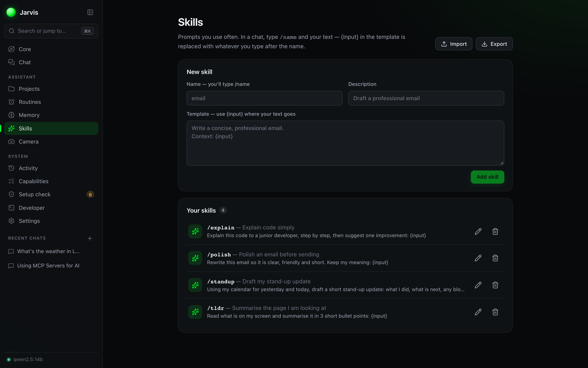Edit the /tldr skill
Viewport: 588px width, 368px height.
coord(478,312)
